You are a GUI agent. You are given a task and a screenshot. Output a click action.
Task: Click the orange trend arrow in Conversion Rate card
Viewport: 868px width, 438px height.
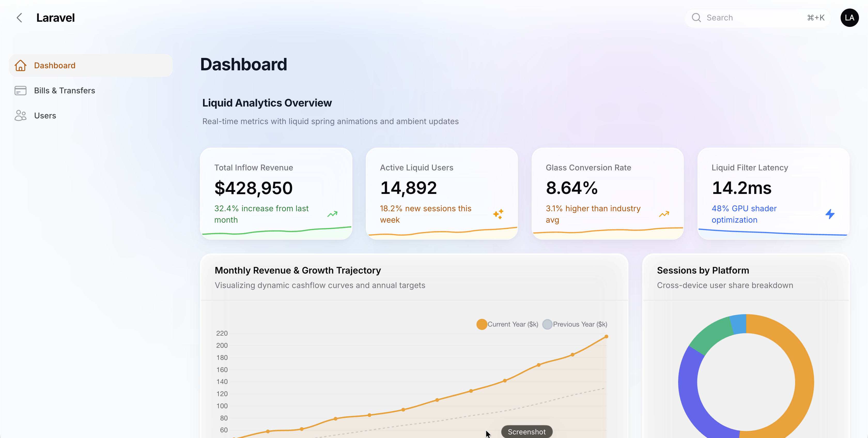[x=664, y=214]
